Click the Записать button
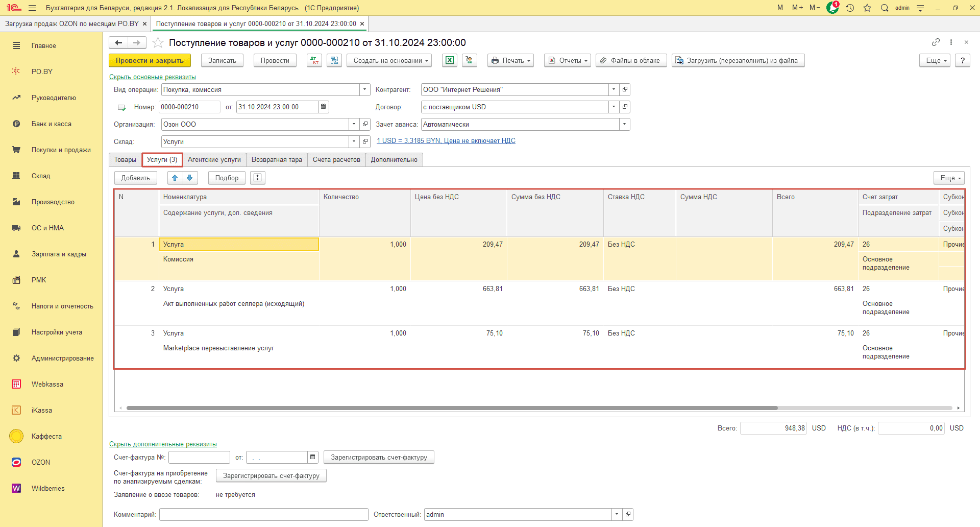 pyautogui.click(x=222, y=60)
